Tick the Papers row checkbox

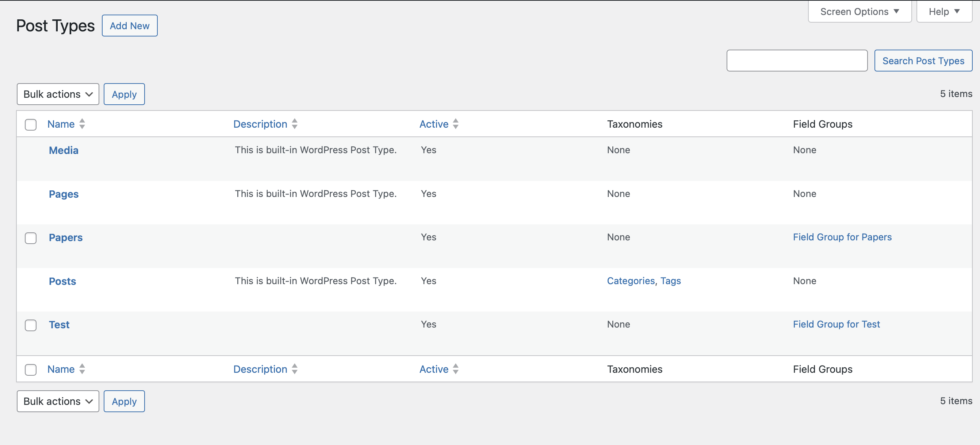pyautogui.click(x=31, y=238)
